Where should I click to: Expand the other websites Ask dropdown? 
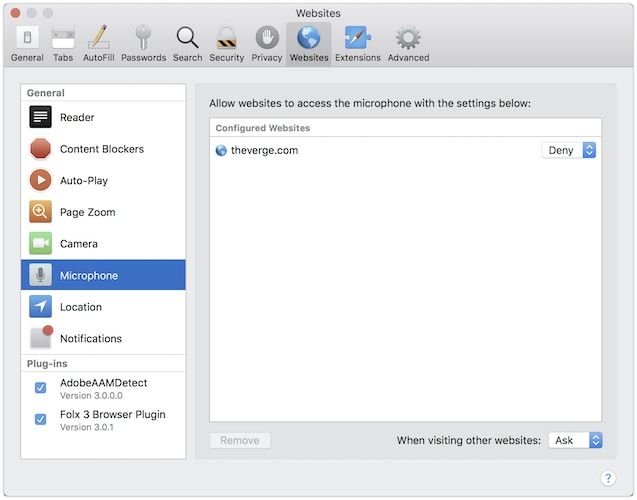tap(575, 440)
